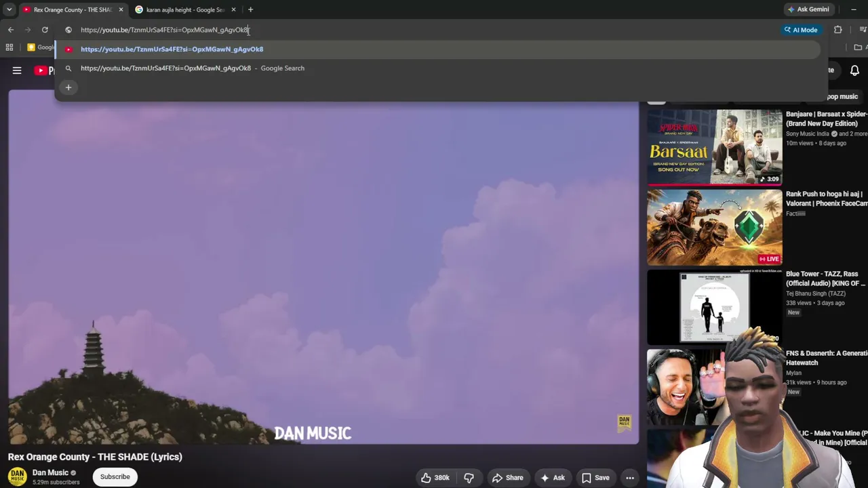
Task: Share the video
Action: tap(507, 478)
